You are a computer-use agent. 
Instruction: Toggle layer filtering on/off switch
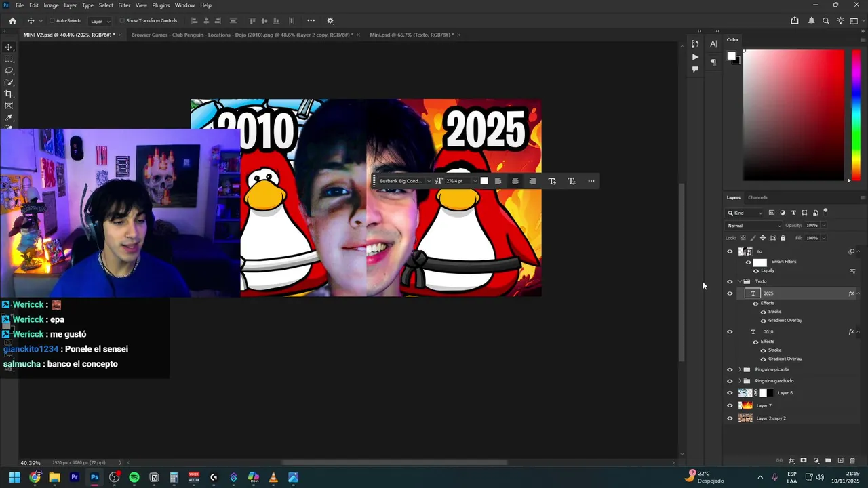coord(825,212)
